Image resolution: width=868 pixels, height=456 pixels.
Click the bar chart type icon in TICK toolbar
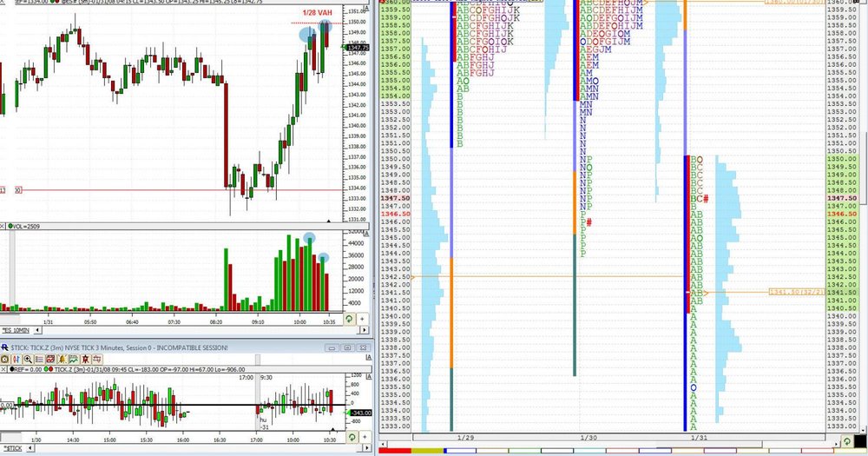[x=16, y=359]
